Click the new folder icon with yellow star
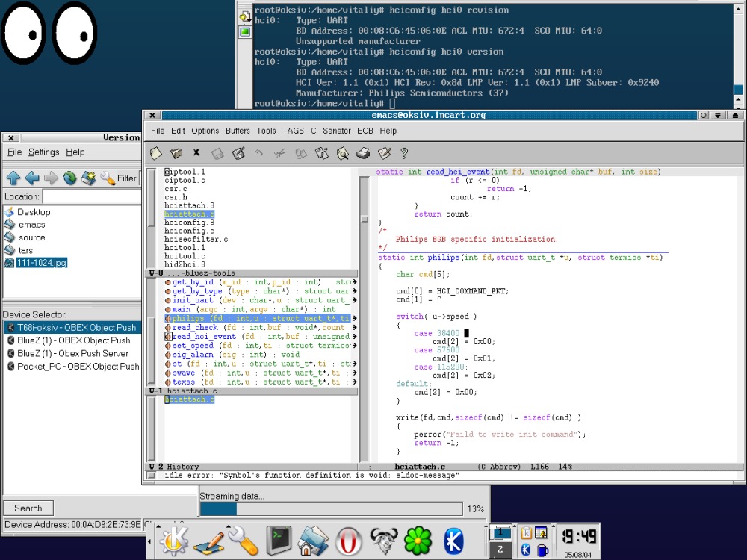747x560 pixels. pyautogui.click(x=88, y=178)
